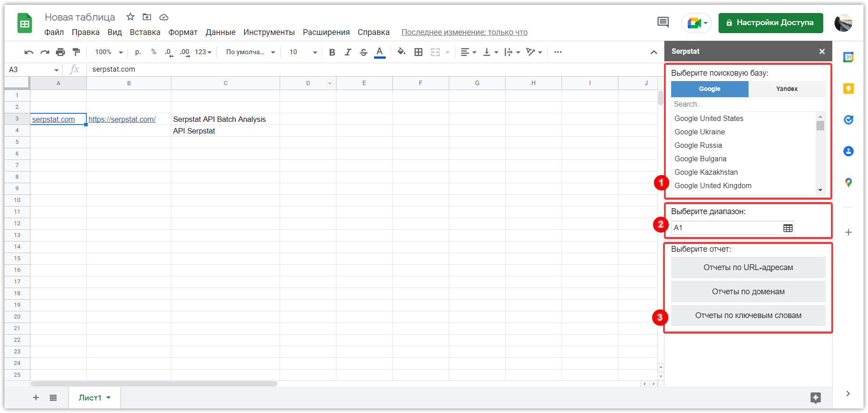
Task: Toggle bold formatting
Action: (332, 52)
